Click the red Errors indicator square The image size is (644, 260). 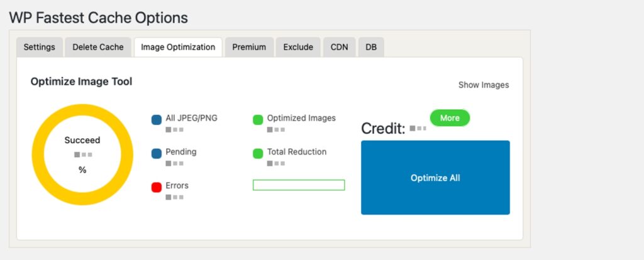[157, 187]
